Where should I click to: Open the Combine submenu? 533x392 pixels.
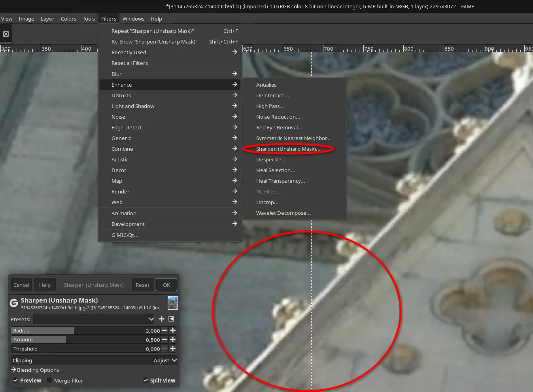pyautogui.click(x=170, y=149)
